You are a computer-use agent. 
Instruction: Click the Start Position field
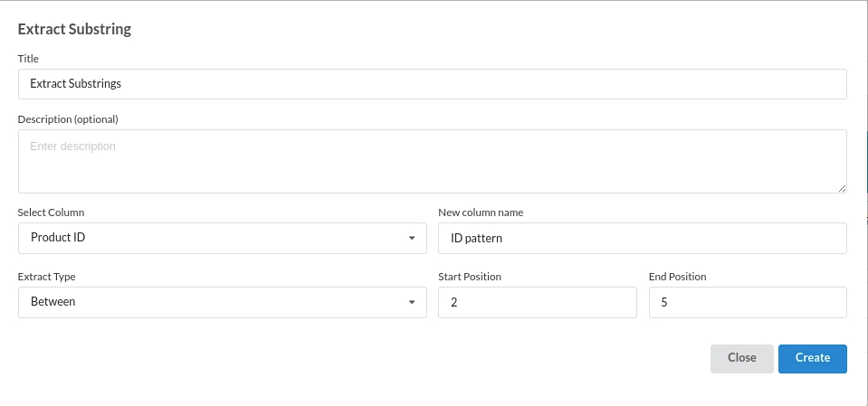click(538, 303)
